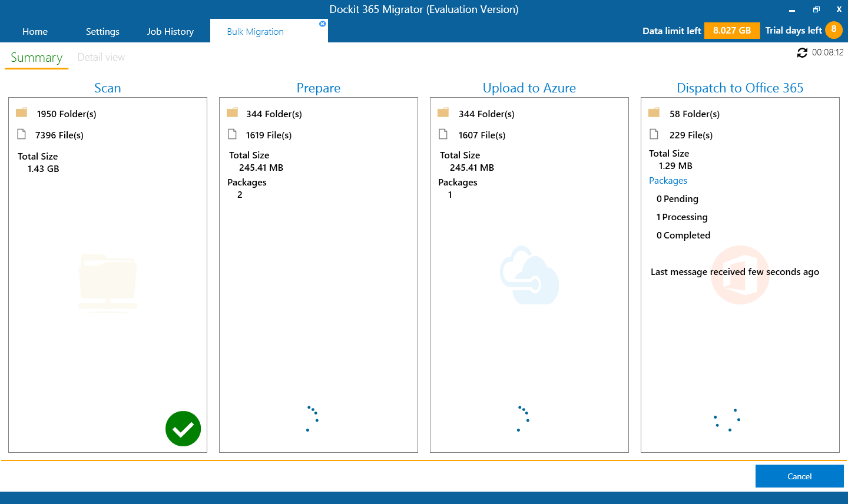Click the green checkmark in Scan panel
The width and height of the screenshot is (848, 504).
click(x=183, y=429)
